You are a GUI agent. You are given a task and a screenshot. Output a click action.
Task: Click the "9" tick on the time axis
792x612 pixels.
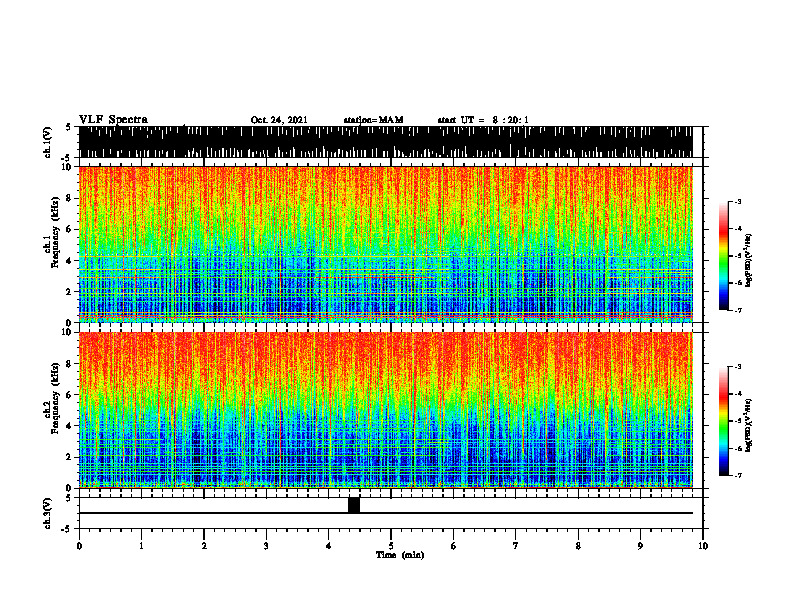coord(640,546)
